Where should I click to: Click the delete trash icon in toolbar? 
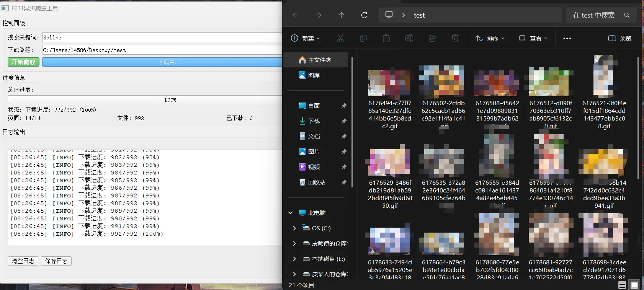click(x=455, y=38)
